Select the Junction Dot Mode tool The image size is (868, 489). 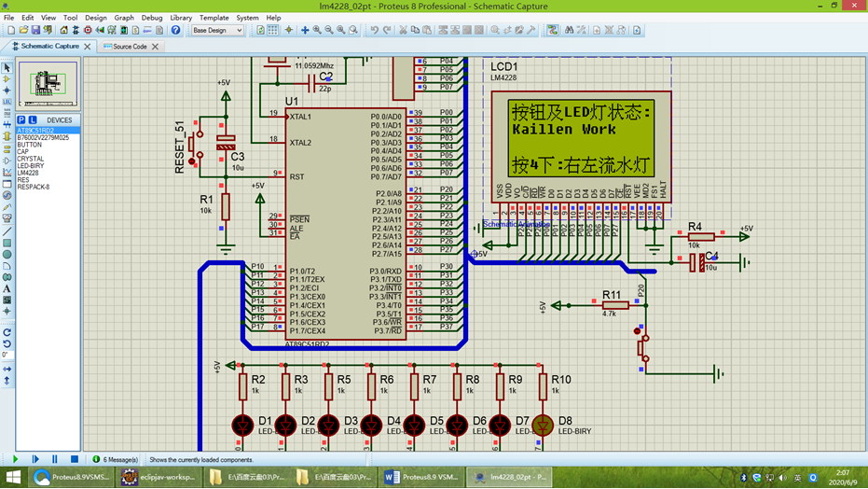click(x=7, y=91)
